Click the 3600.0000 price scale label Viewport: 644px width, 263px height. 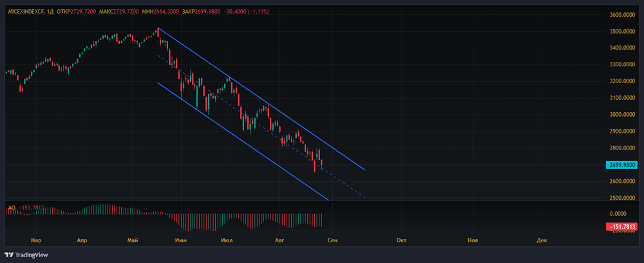(x=621, y=15)
